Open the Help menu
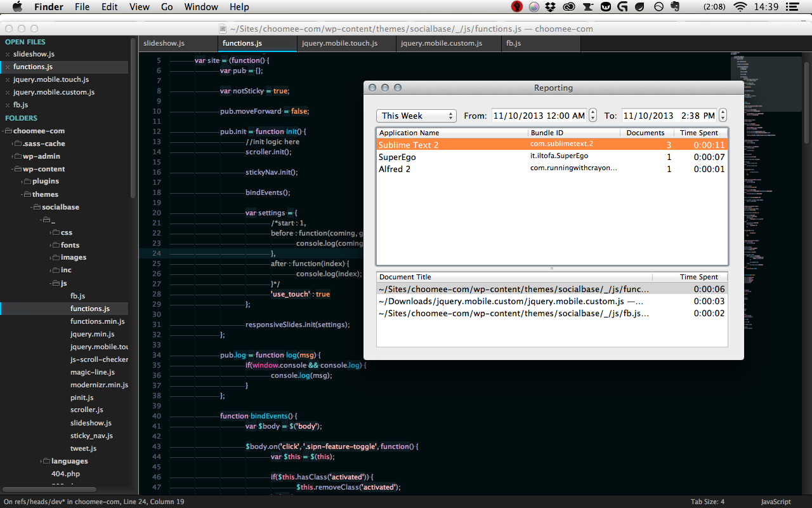 coord(239,7)
